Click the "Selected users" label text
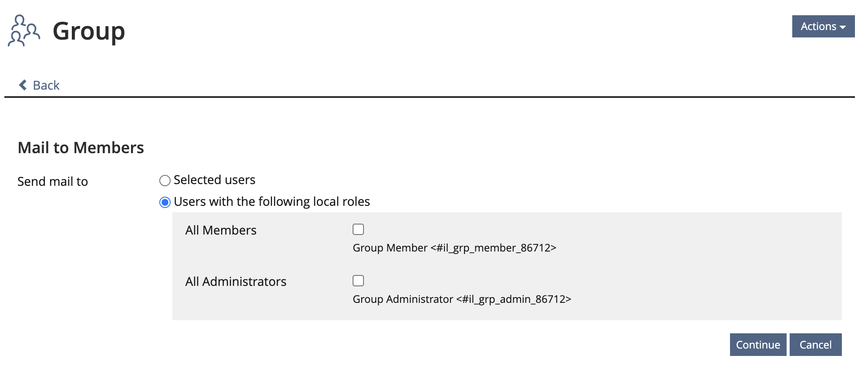Image resolution: width=868 pixels, height=369 pixels. tap(214, 180)
